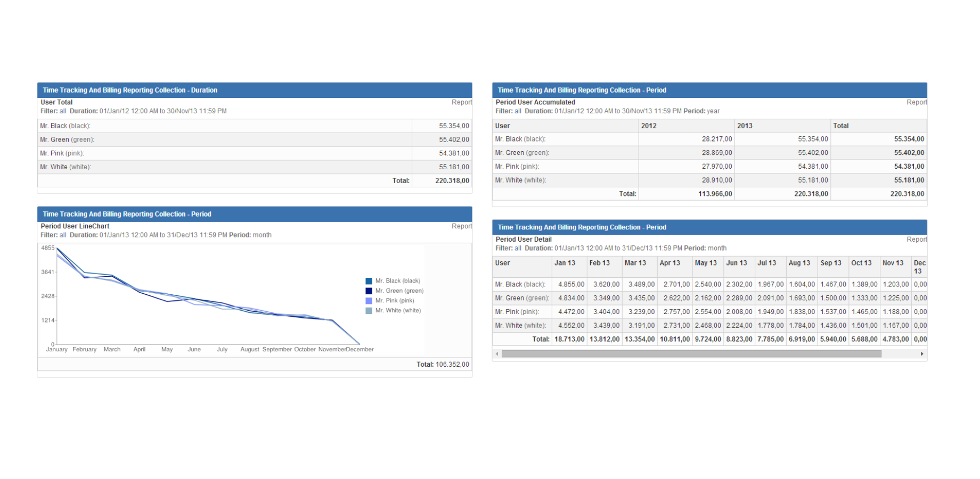Click the Duration panel title bar
The height and width of the screenshot is (479, 980).
pos(254,90)
